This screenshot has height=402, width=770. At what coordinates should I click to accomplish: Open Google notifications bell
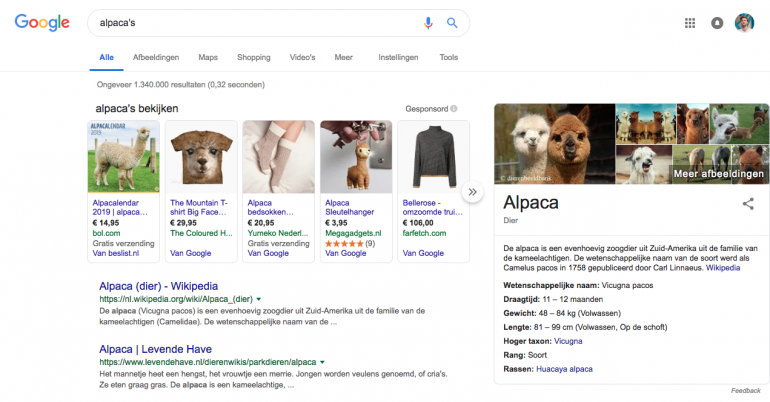[717, 23]
